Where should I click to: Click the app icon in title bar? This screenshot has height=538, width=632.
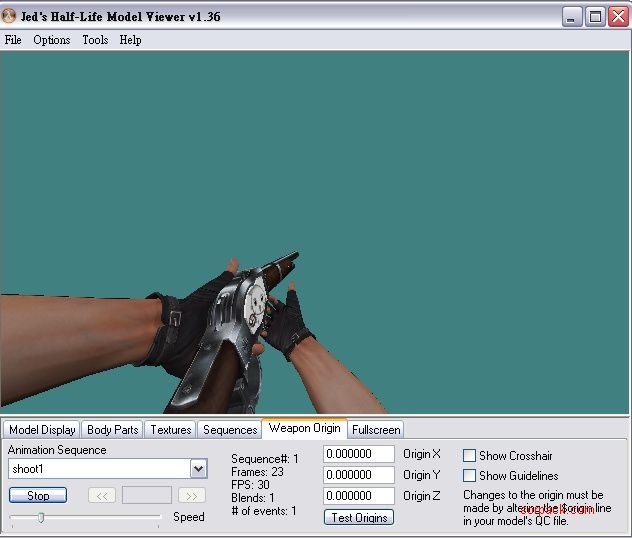click(x=10, y=16)
